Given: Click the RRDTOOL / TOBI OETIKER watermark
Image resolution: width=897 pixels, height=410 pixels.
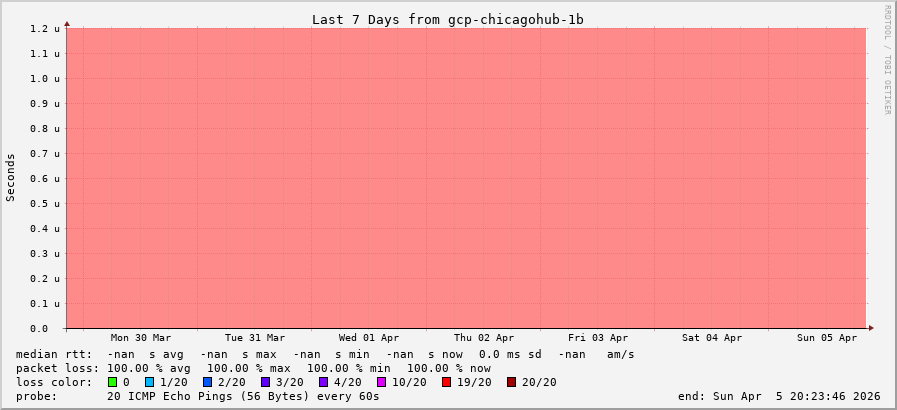Looking at the screenshot, I should 887,60.
